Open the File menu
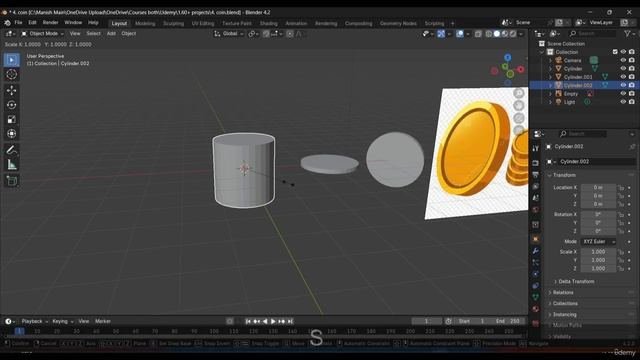This screenshot has width=640, height=360. click(x=18, y=23)
